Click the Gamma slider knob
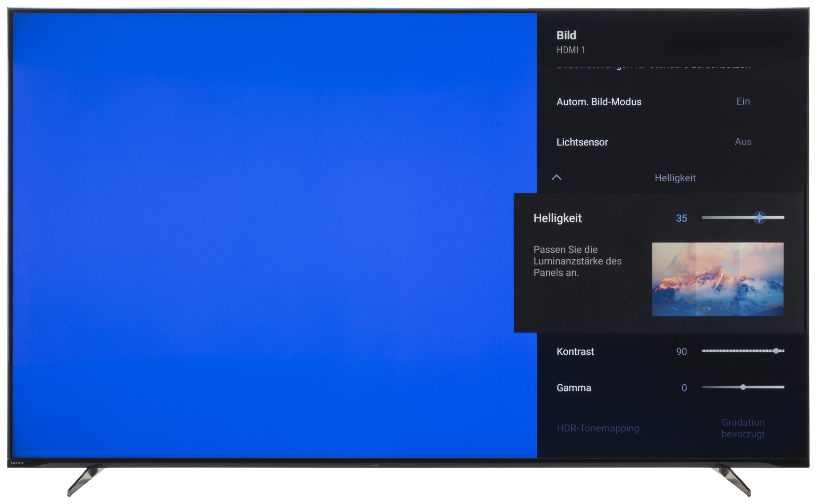The image size is (817, 504). 743,387
